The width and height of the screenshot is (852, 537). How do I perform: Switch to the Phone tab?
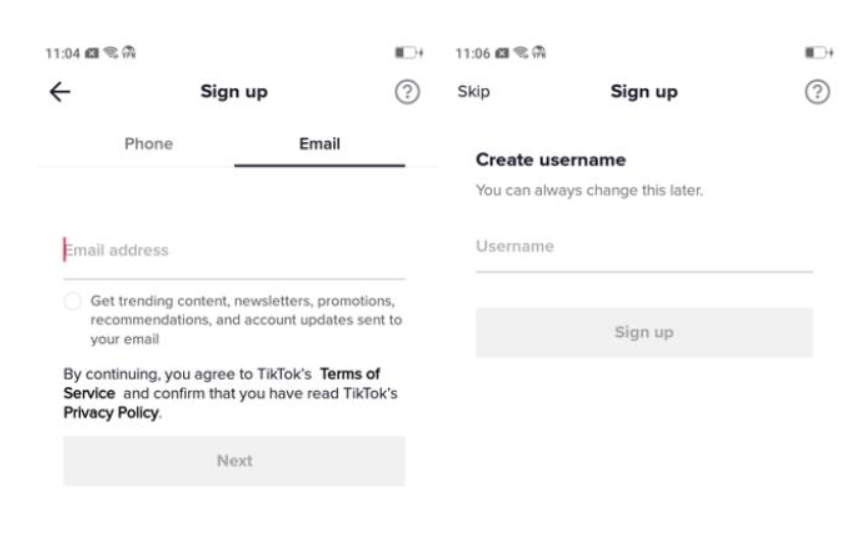tap(148, 144)
